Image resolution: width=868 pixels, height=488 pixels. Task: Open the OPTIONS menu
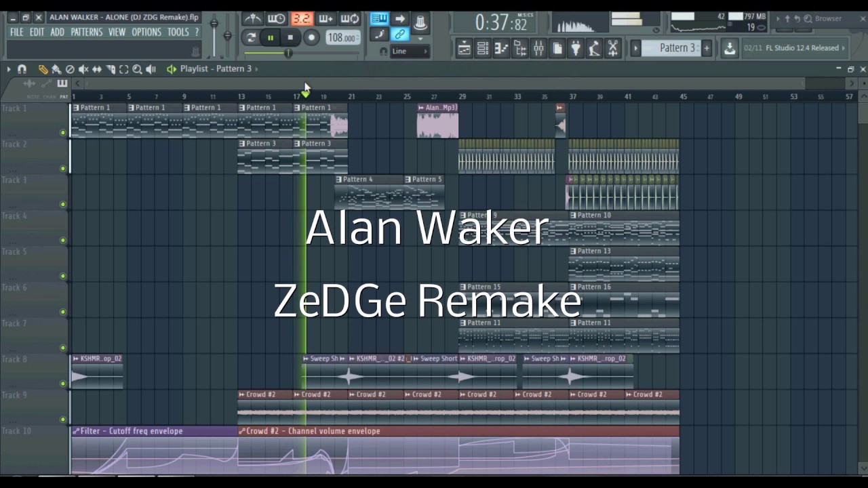[x=146, y=32]
